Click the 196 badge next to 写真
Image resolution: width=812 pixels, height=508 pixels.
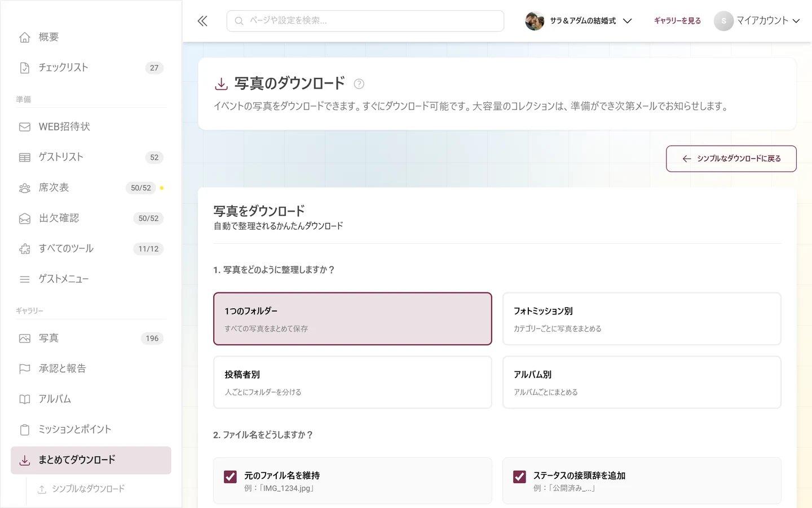[152, 339]
